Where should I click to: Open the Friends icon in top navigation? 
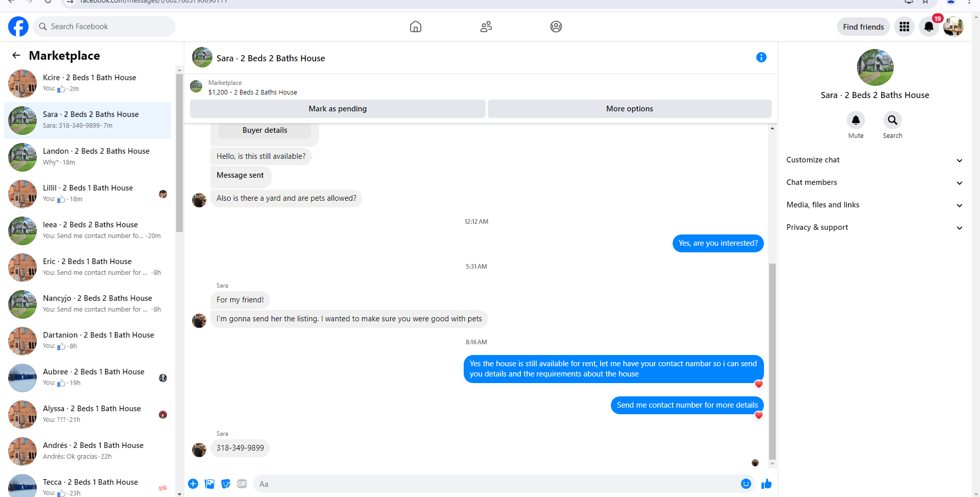pos(486,27)
